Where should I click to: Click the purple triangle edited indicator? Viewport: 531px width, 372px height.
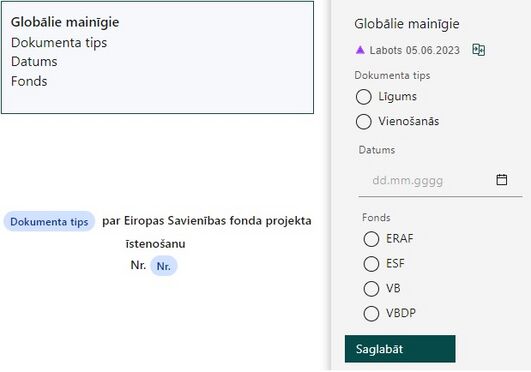tap(360, 50)
